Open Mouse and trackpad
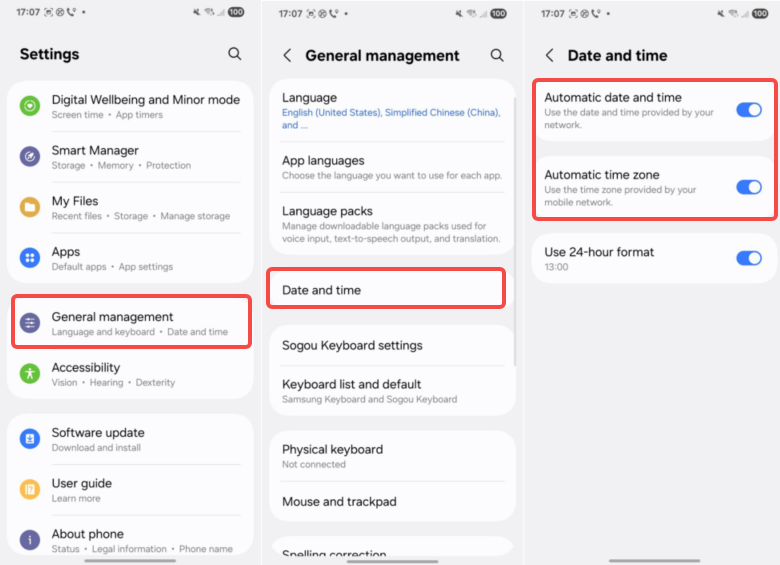The height and width of the screenshot is (565, 780). point(392,501)
